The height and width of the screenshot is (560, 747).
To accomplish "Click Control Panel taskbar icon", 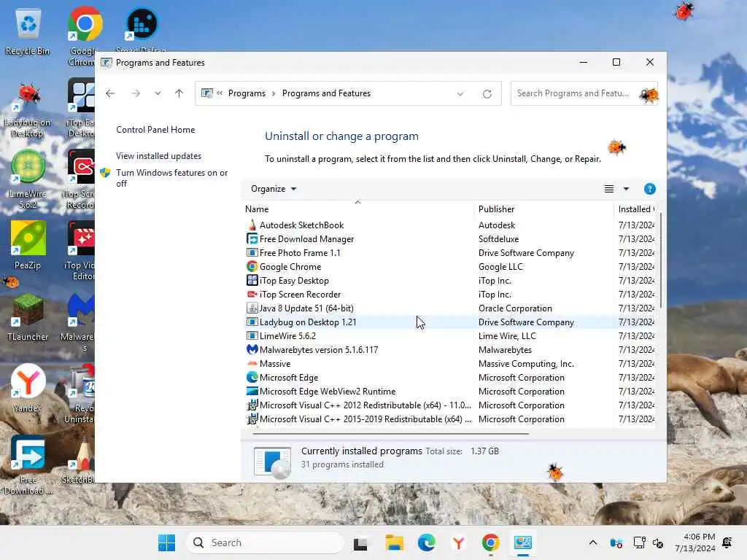I will pyautogui.click(x=522, y=542).
